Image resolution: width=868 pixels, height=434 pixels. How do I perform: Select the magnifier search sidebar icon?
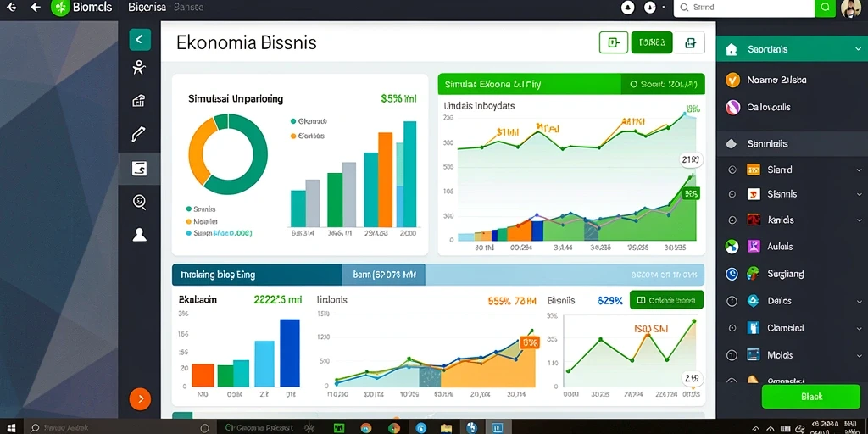coord(140,202)
